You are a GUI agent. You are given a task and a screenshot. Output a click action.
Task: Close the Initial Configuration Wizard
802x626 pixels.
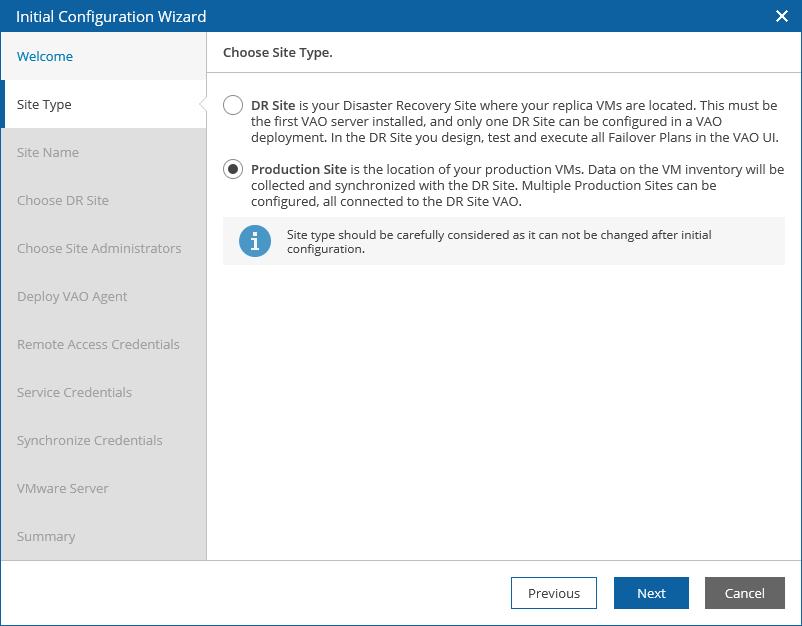point(782,16)
